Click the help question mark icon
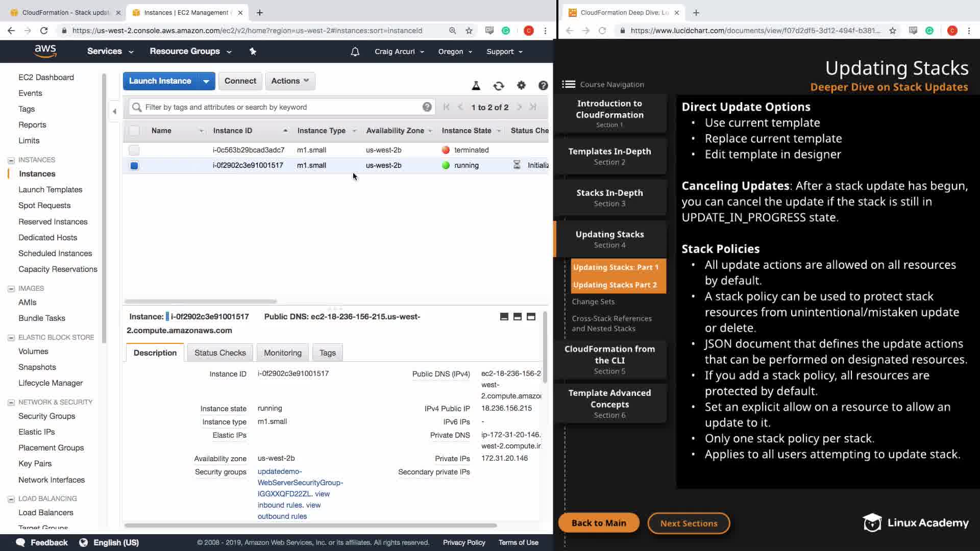This screenshot has height=551, width=980. tap(543, 85)
